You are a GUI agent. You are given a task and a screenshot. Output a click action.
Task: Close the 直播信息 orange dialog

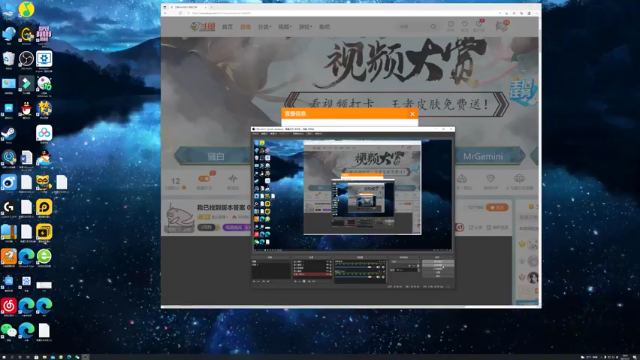[412, 114]
